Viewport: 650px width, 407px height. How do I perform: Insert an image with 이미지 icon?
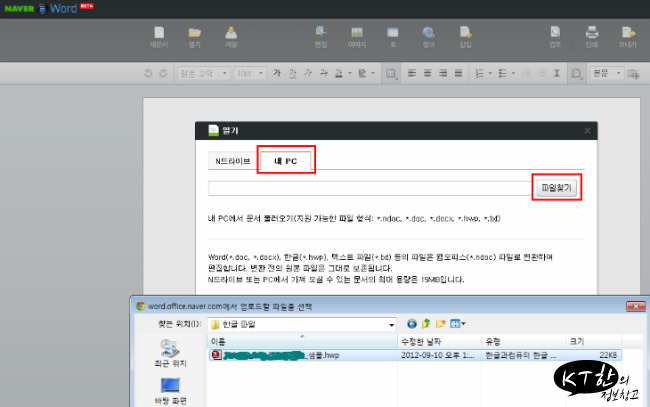357,36
